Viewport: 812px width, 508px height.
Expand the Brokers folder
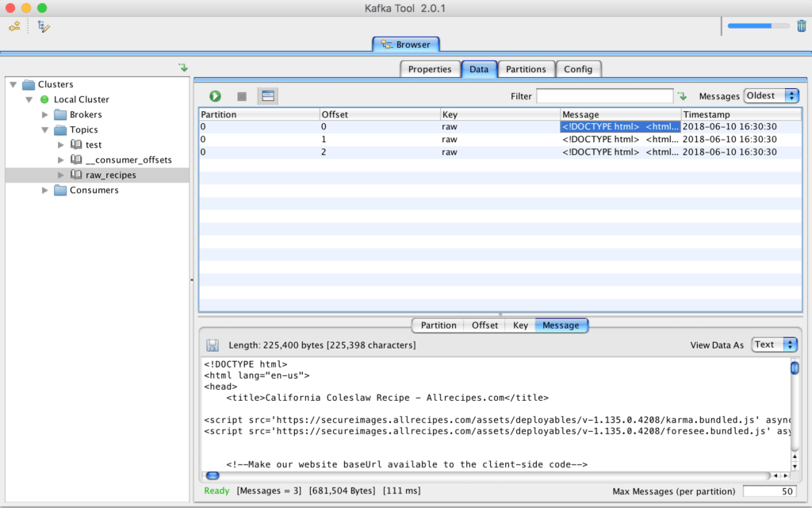tap(46, 114)
